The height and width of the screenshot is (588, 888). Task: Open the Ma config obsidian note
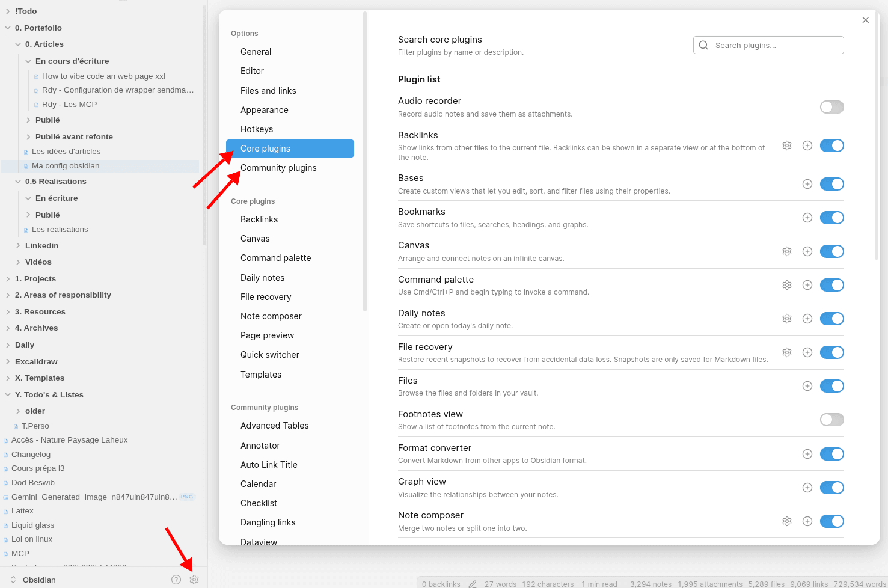coord(66,166)
